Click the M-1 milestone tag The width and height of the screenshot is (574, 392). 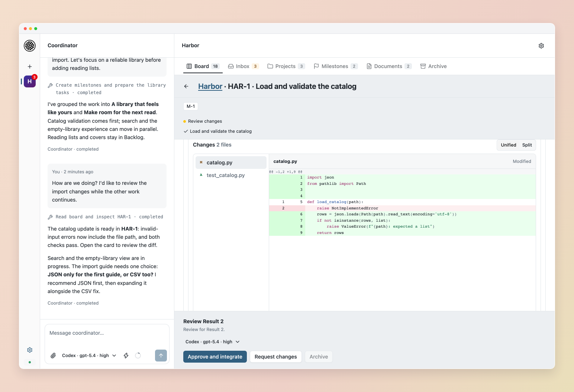[191, 106]
